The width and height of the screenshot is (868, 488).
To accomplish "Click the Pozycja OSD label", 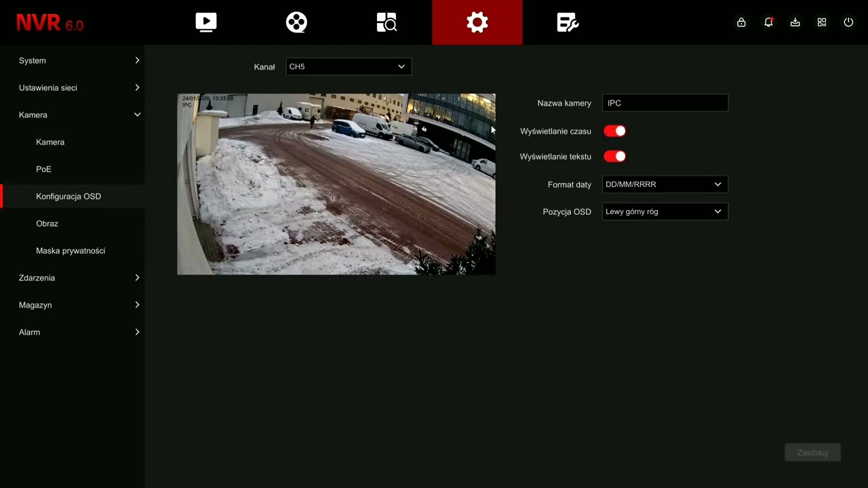I will [x=567, y=211].
